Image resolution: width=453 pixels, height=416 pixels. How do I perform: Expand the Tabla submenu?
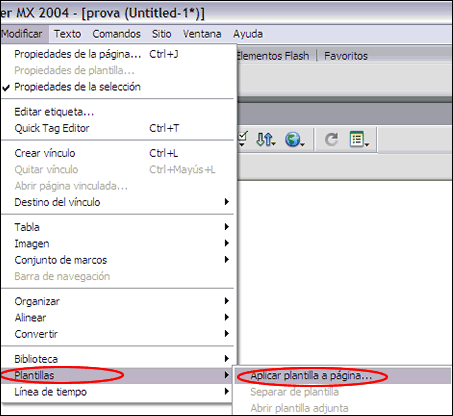tap(118, 227)
